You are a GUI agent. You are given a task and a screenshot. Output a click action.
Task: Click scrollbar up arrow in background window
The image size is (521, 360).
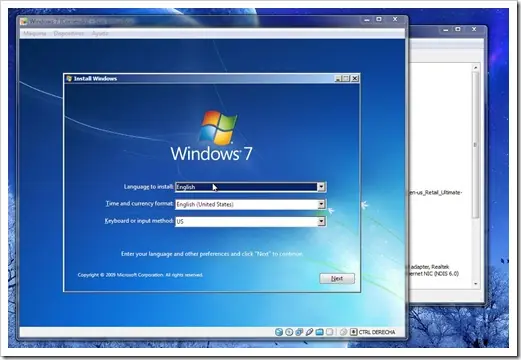click(476, 68)
